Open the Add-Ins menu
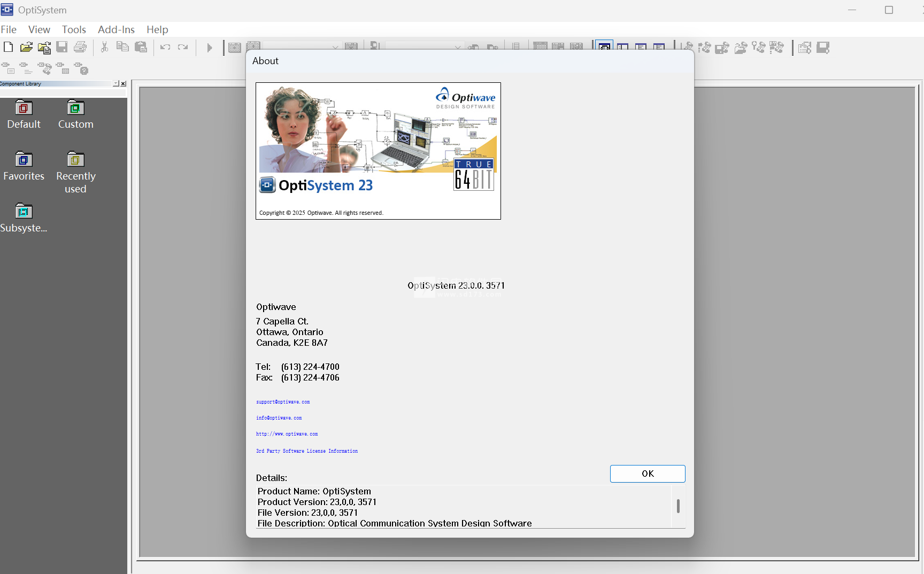Screen dimensions: 924x574 [116, 29]
